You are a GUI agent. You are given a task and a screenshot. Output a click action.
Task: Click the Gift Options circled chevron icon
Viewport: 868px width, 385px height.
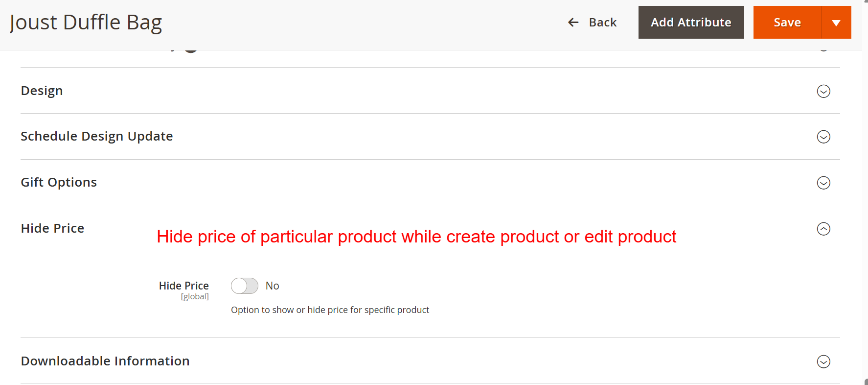click(x=823, y=183)
